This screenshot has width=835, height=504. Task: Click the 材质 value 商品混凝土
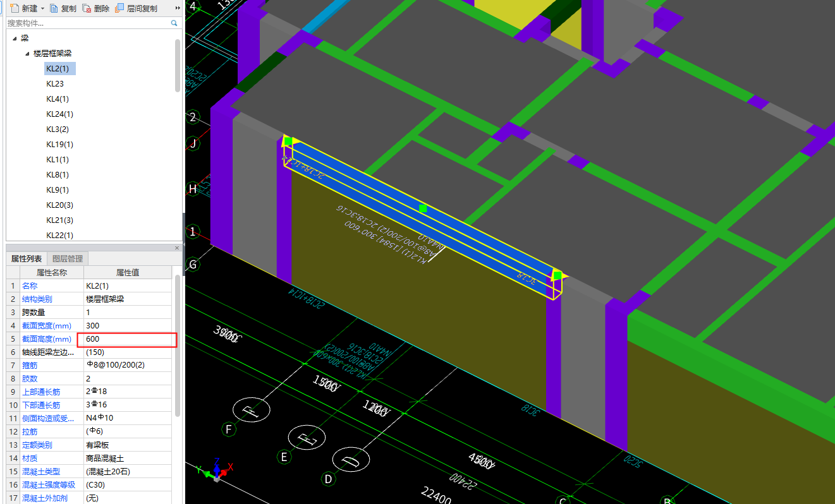click(x=127, y=458)
